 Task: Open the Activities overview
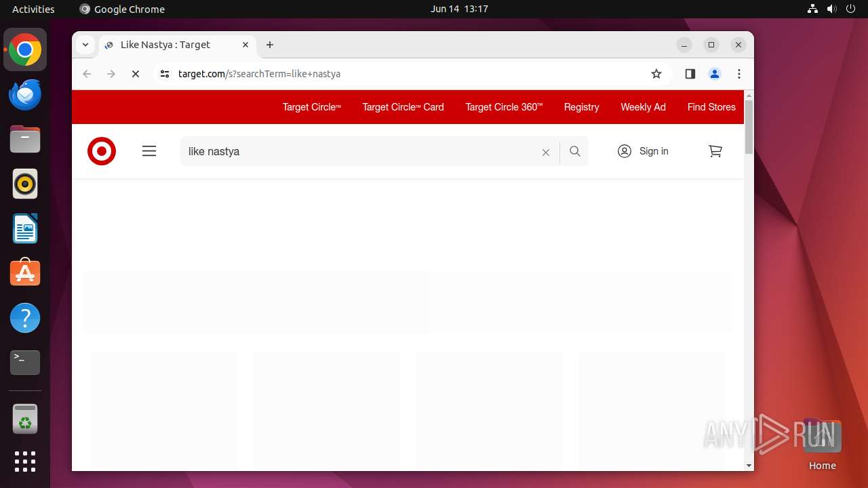tap(33, 9)
